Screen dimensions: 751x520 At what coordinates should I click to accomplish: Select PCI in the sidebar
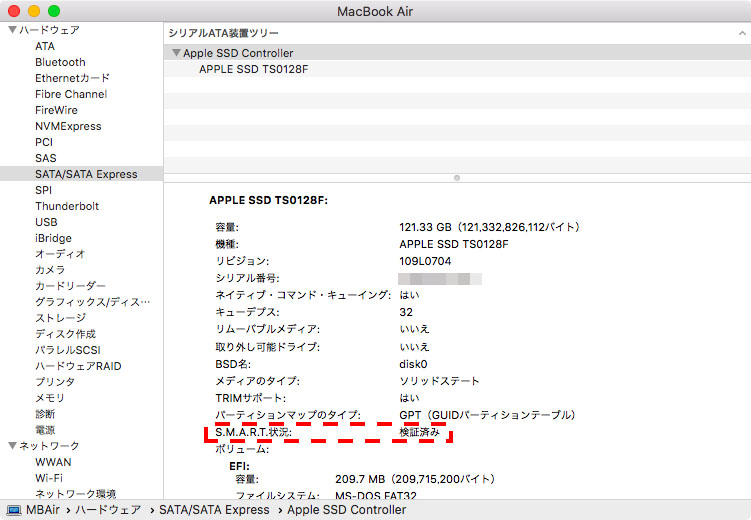click(x=44, y=142)
